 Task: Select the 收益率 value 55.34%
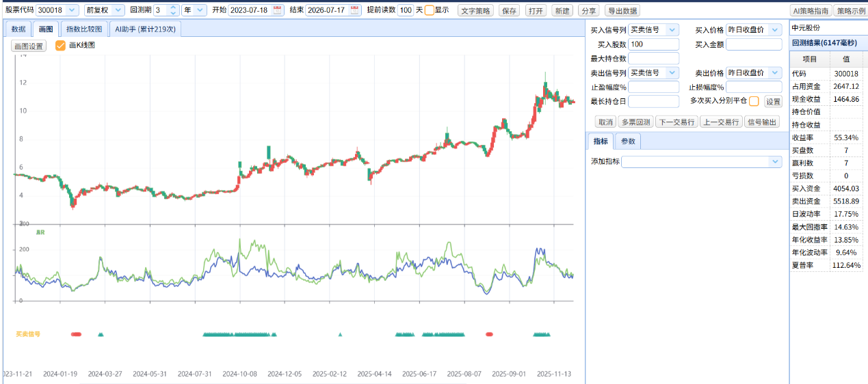(x=846, y=137)
